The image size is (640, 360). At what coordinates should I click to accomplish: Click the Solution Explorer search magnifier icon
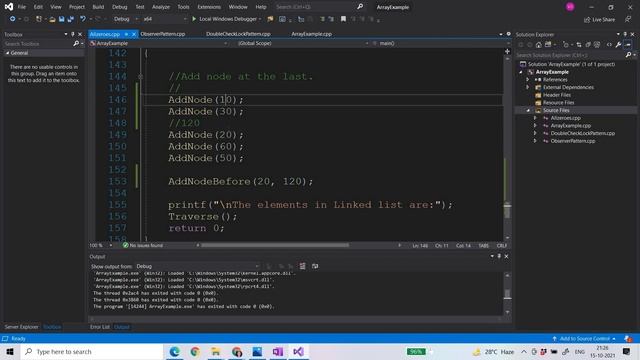click(629, 55)
